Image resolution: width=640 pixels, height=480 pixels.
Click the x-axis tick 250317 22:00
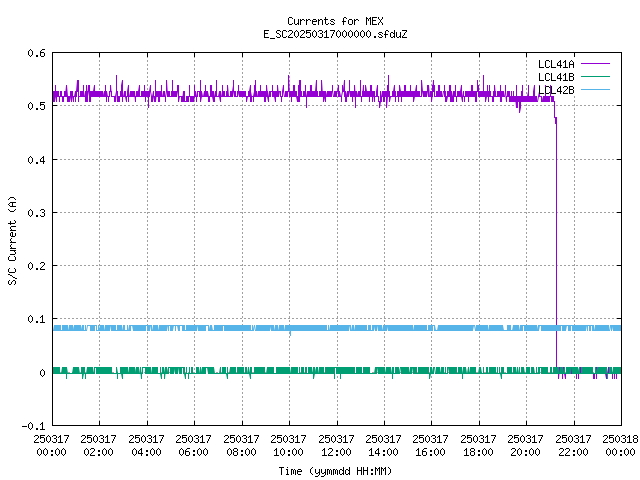point(573,445)
